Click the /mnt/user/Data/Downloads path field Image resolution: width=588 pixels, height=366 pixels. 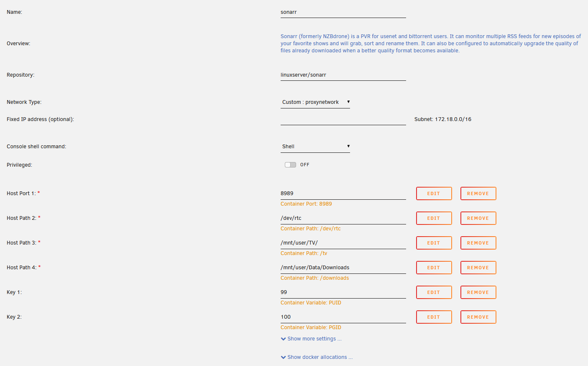[x=343, y=268]
